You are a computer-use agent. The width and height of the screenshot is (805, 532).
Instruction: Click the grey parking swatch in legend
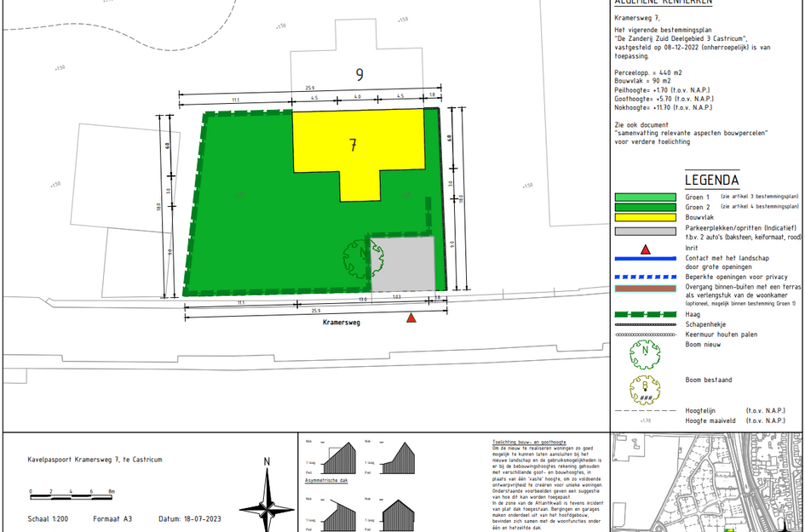(646, 232)
